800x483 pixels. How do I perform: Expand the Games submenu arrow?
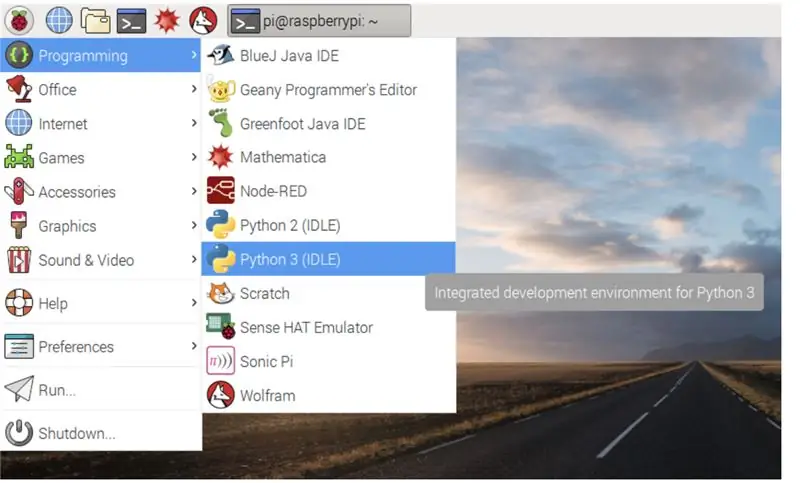point(194,157)
